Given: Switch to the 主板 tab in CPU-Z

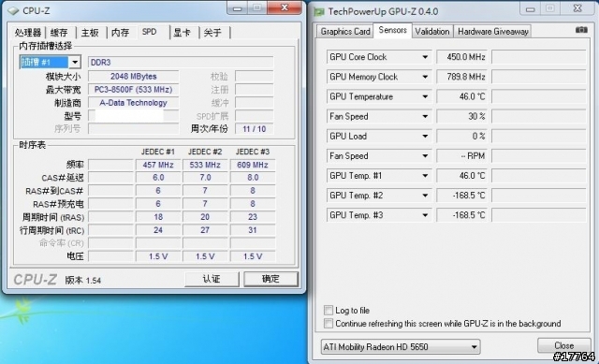Looking at the screenshot, I should [90, 33].
